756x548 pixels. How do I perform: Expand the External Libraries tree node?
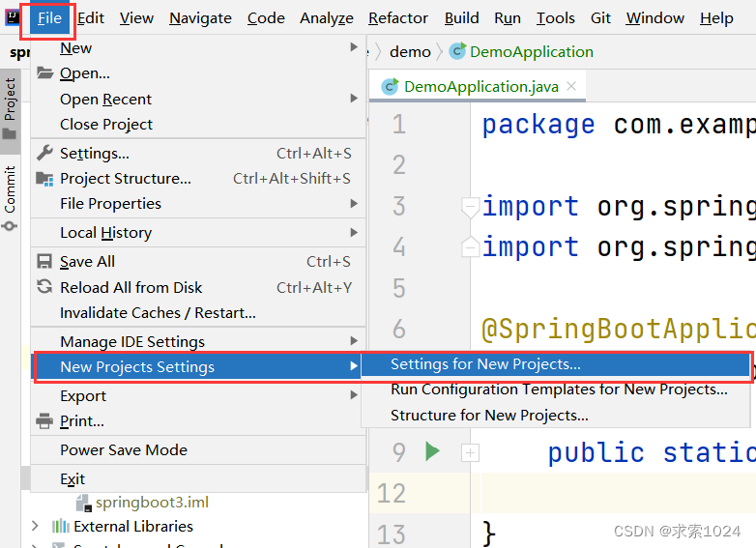click(35, 526)
